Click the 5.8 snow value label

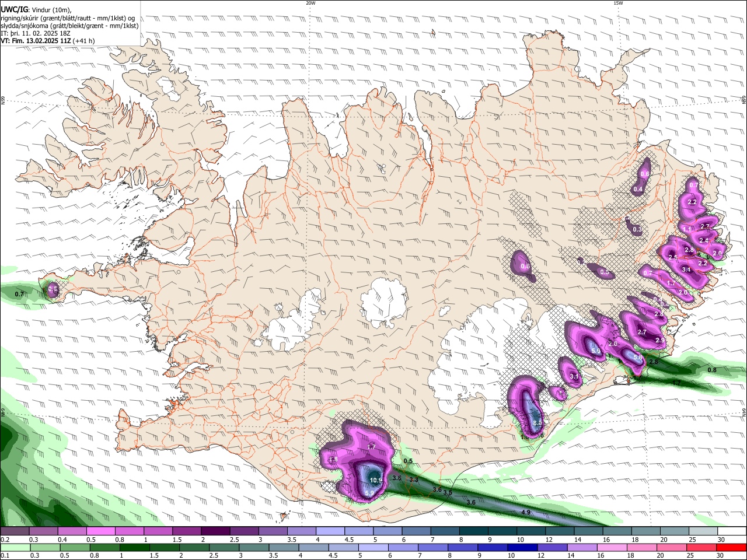(x=638, y=357)
